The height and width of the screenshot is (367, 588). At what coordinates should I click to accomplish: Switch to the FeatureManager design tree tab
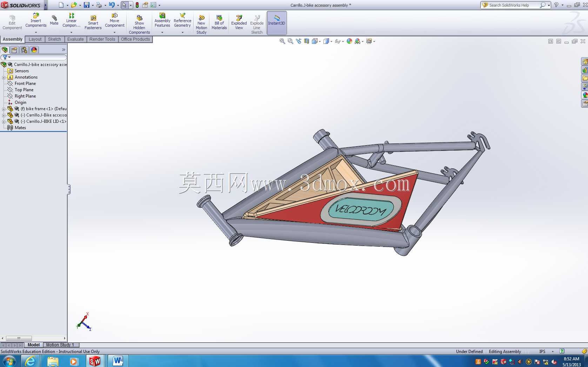pos(5,50)
